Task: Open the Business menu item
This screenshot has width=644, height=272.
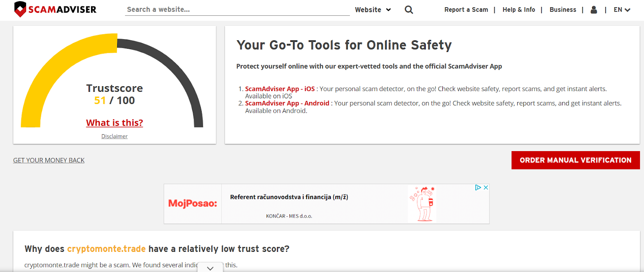Action: pos(563,10)
